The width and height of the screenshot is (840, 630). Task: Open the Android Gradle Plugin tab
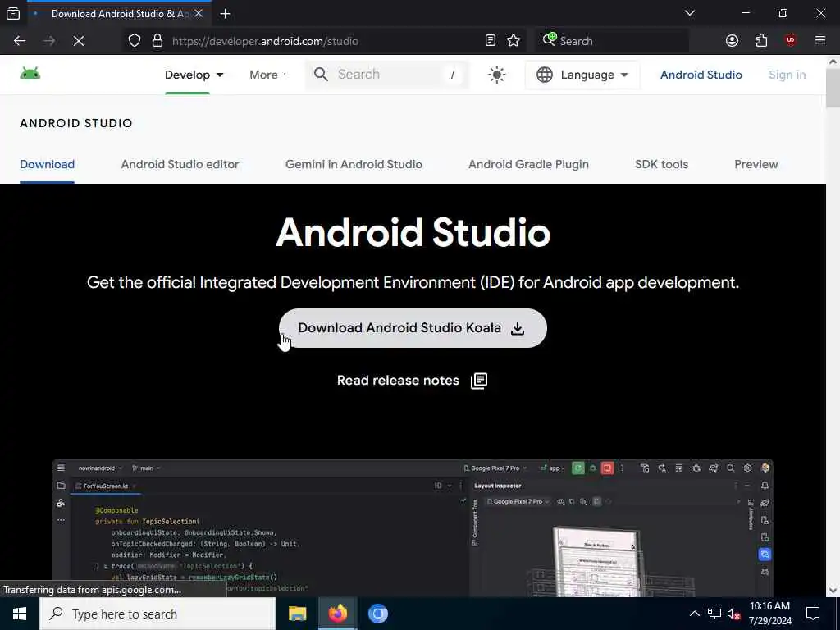[528, 164]
